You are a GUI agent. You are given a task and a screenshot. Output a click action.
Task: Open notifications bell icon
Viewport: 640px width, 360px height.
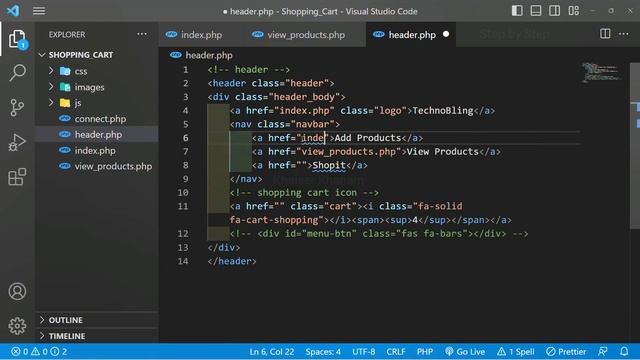click(x=624, y=351)
